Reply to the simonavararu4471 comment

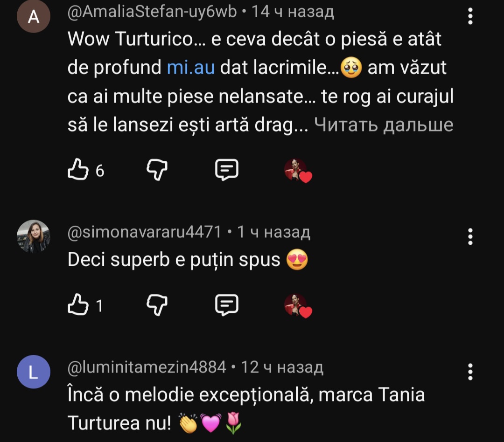coord(227,305)
